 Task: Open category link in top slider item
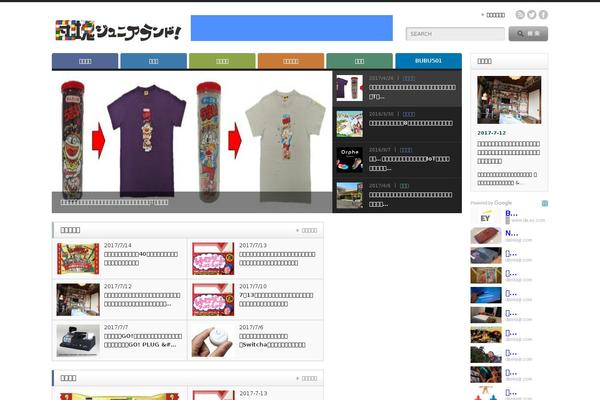pyautogui.click(x=409, y=78)
